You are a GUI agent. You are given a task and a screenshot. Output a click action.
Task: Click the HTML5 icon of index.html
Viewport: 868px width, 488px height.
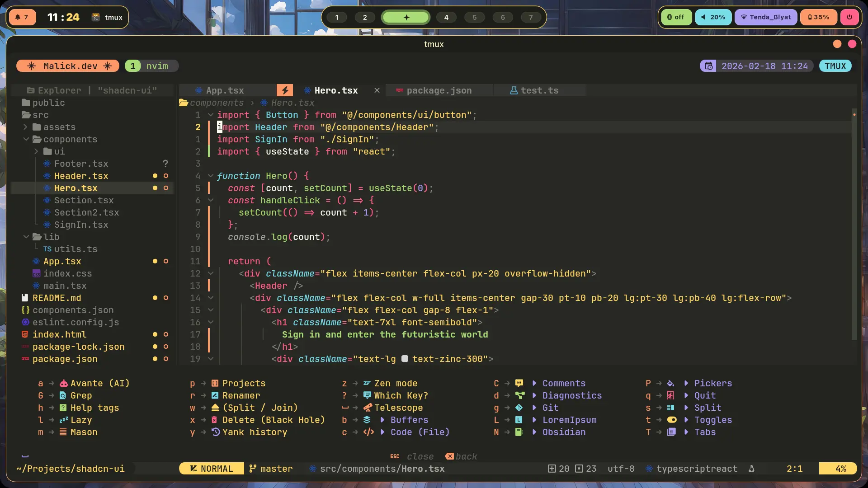pyautogui.click(x=25, y=334)
